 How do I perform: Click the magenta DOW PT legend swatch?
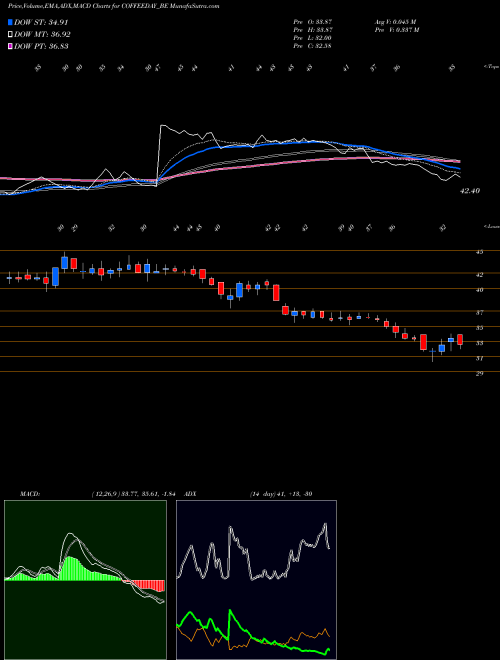coord(10,46)
